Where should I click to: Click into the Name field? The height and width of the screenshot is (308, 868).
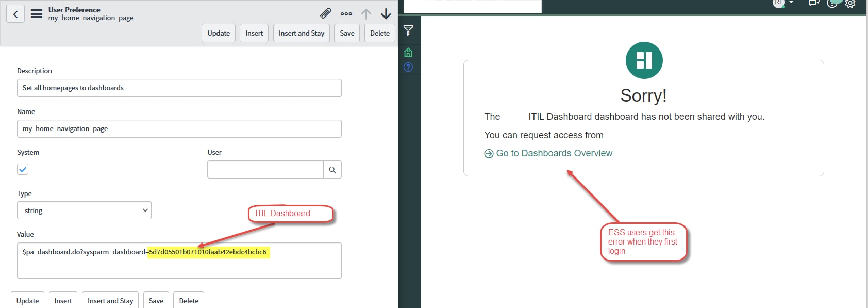179,128
